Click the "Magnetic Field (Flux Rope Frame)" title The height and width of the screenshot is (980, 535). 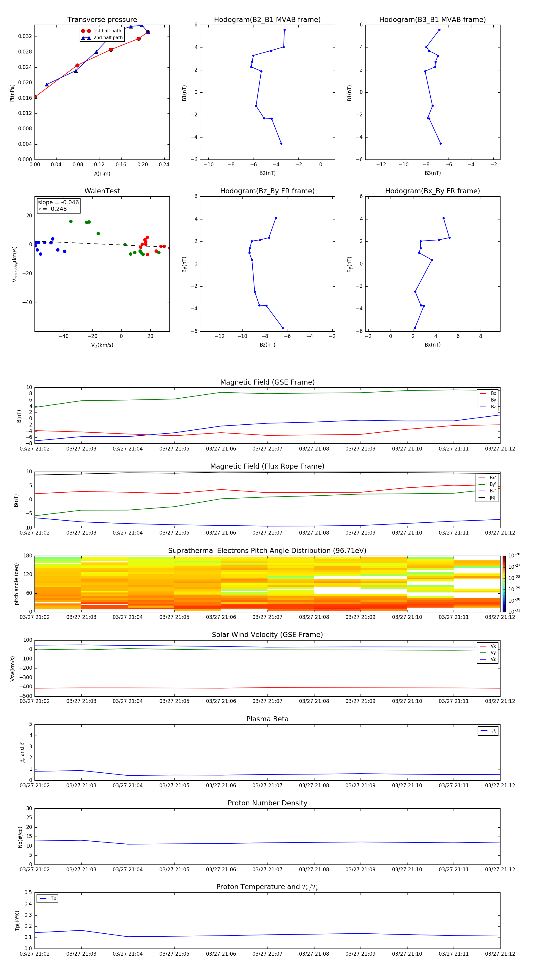pyautogui.click(x=267, y=467)
